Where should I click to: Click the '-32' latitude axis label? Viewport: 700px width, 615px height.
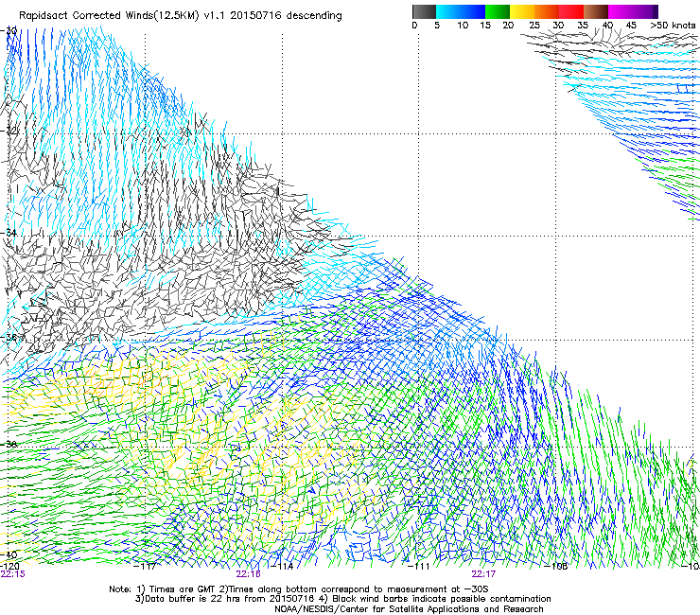(x=9, y=131)
